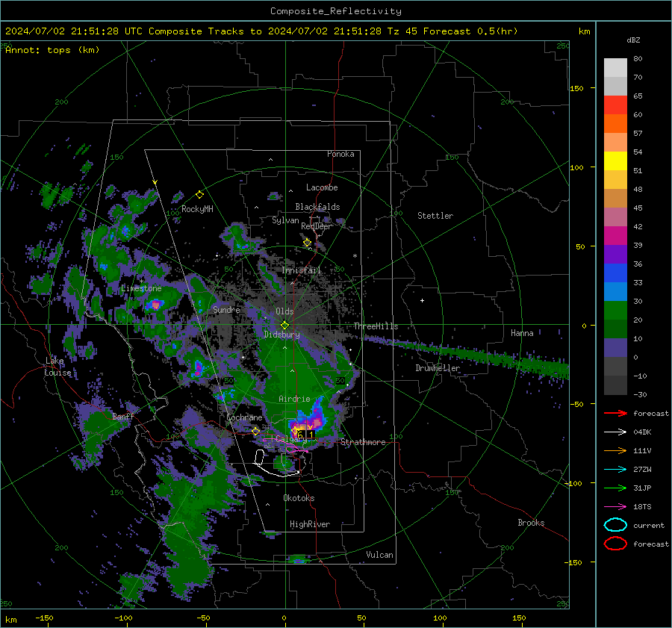The height and width of the screenshot is (628, 672).
Task: Click the -100 tick label on bottom axis
Action: tap(123, 618)
